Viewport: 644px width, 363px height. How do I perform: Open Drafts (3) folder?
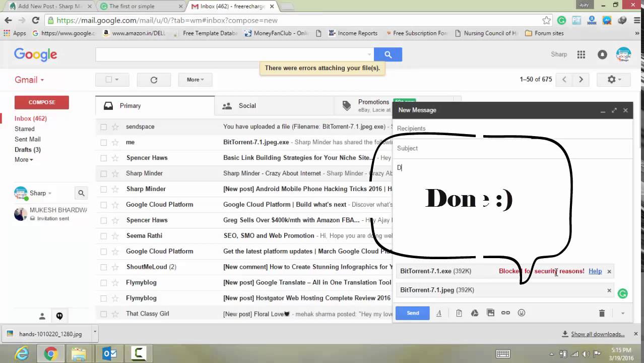coord(28,150)
